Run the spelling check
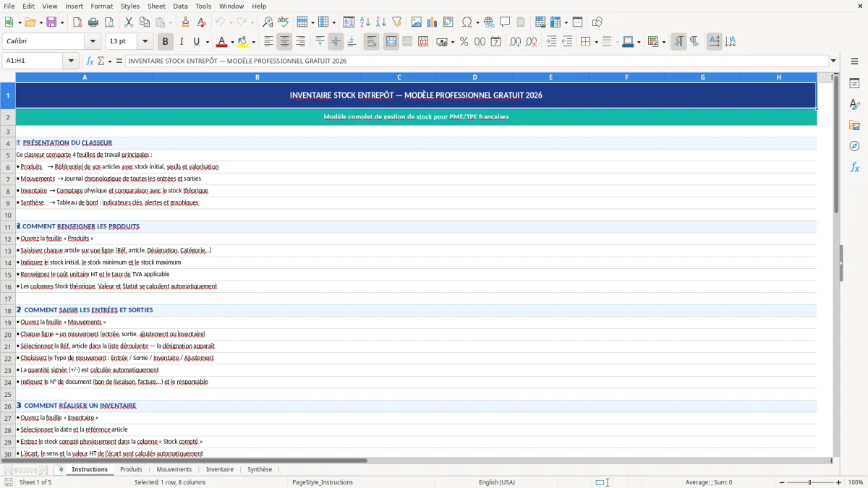 pyautogui.click(x=284, y=22)
